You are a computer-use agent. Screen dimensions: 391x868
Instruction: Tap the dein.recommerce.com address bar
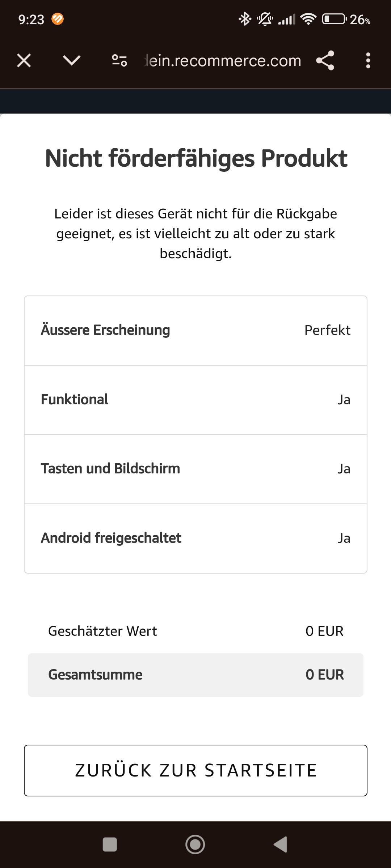coord(223,61)
